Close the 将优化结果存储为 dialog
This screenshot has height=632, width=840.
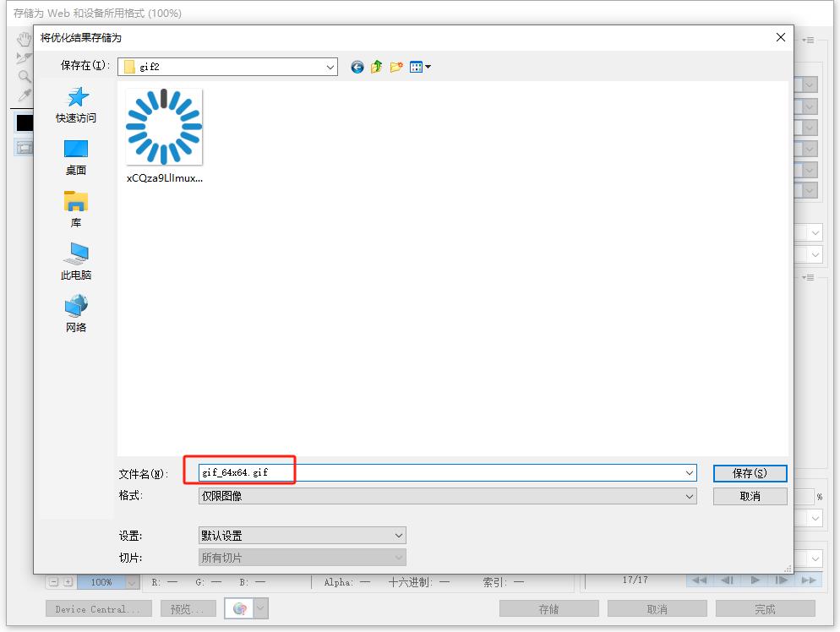tap(780, 37)
